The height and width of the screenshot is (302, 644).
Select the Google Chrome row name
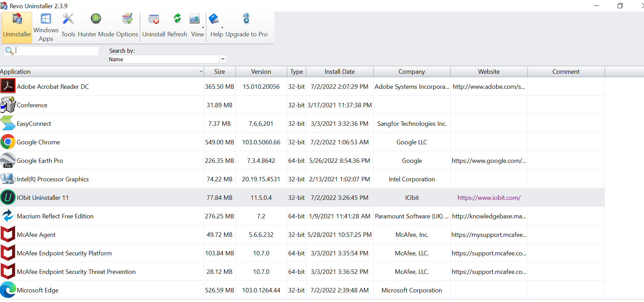[38, 142]
